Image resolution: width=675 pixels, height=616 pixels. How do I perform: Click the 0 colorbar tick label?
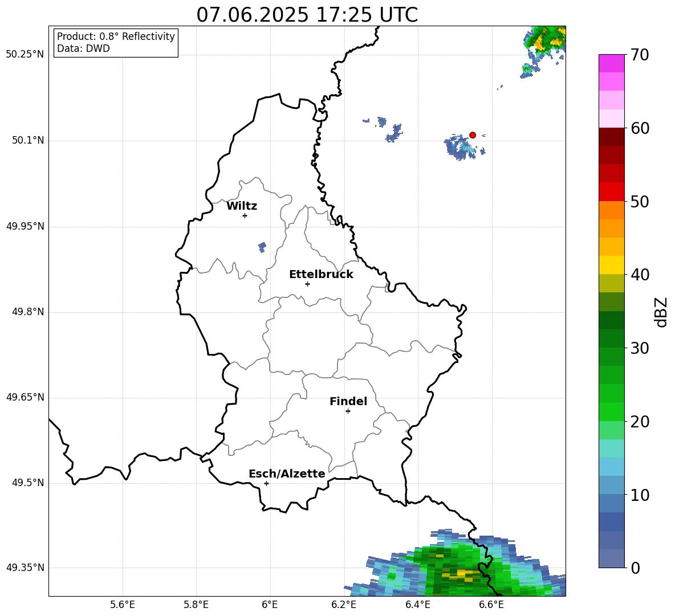pos(635,568)
